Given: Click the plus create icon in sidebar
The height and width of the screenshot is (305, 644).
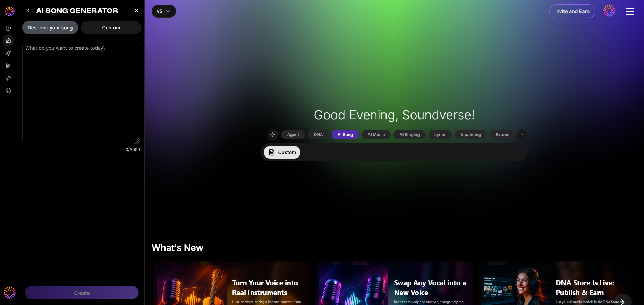Looking at the screenshot, I should [8, 28].
